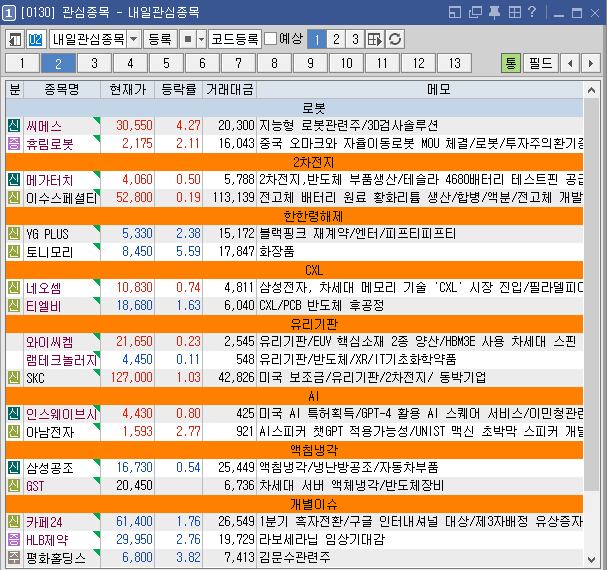Image resolution: width=607 pixels, height=570 pixels.
Task: Select the 아남전자 stock name
Action: (x=50, y=432)
